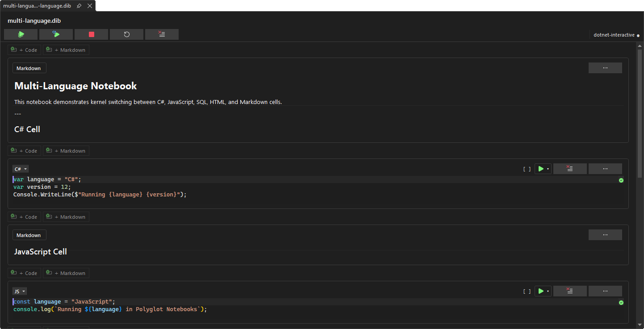Open more actions on the JavaScript Cell markdown
The width and height of the screenshot is (644, 329).
(x=605, y=234)
